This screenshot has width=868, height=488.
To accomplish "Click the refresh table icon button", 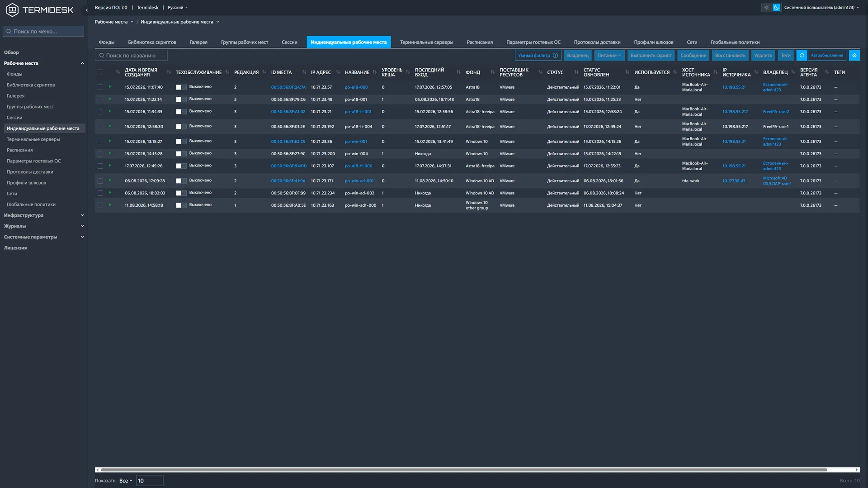I will (802, 56).
